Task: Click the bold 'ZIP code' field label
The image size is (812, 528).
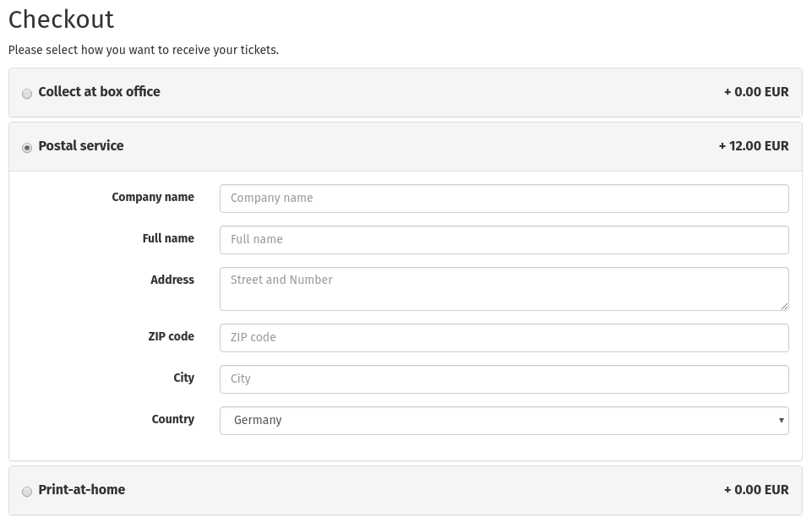Action: (x=171, y=337)
